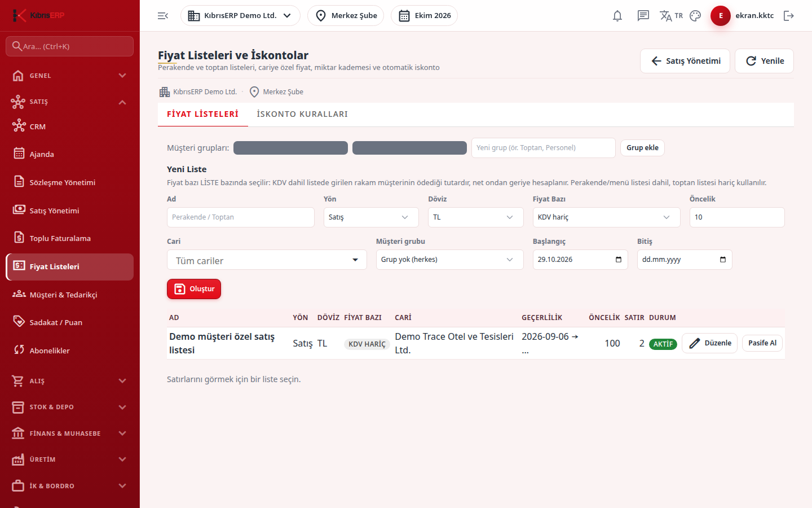Click the logout icon next to ekran.kktc

pos(789,16)
